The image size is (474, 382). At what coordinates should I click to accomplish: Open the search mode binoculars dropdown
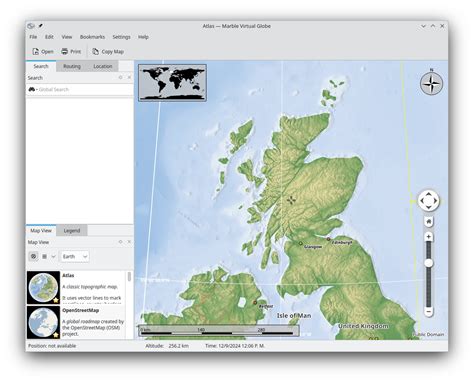pos(32,89)
